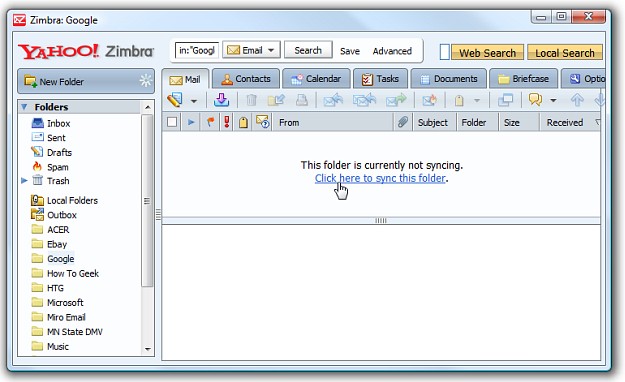Click 'Click here to sync this folder' link
Image resolution: width=625 pixels, height=382 pixels.
(380, 178)
